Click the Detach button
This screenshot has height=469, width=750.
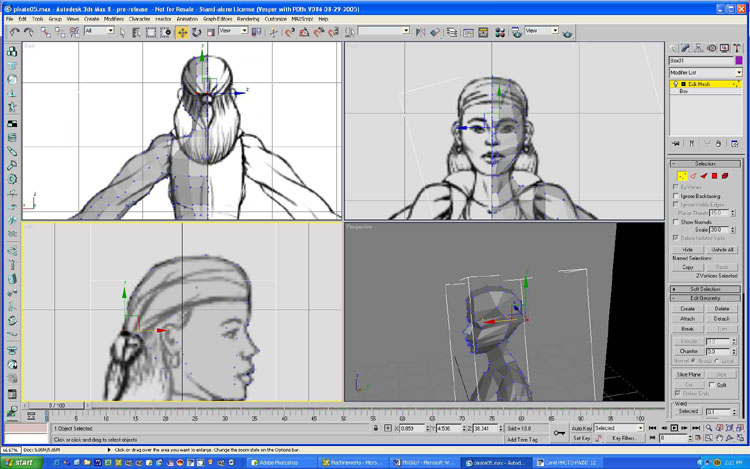tap(722, 319)
